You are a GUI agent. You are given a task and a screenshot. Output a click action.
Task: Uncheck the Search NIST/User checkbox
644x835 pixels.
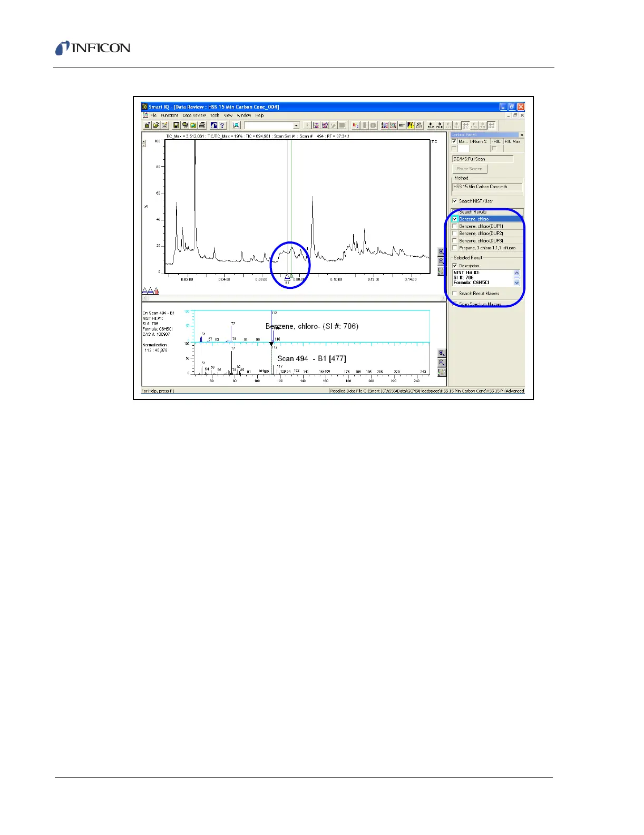point(454,201)
